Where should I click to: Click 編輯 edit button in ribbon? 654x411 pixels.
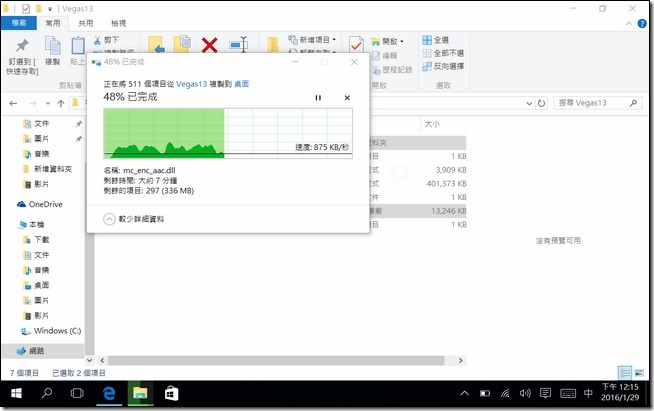[385, 55]
